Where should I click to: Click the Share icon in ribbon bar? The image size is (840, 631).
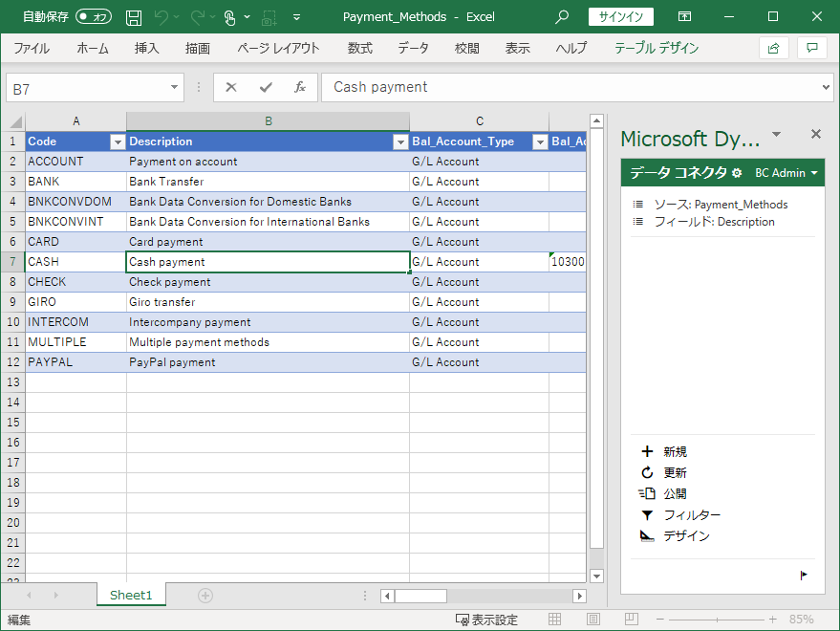point(773,48)
